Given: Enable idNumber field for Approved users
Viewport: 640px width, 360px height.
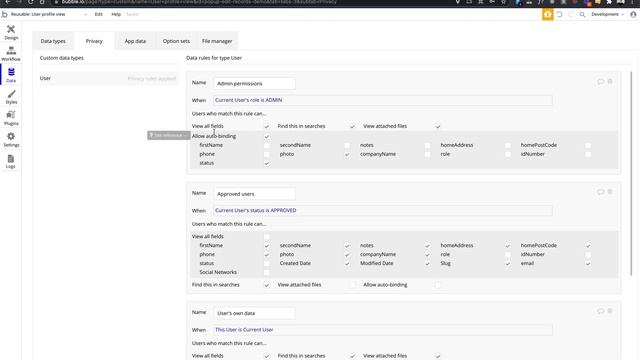Looking at the screenshot, I should (x=588, y=254).
